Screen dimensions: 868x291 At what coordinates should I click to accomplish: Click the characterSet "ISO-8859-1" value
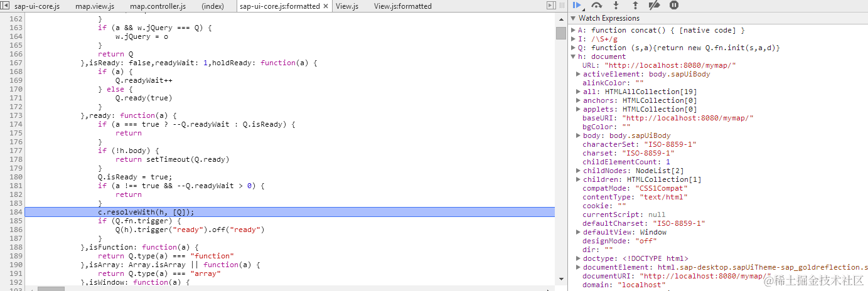670,144
